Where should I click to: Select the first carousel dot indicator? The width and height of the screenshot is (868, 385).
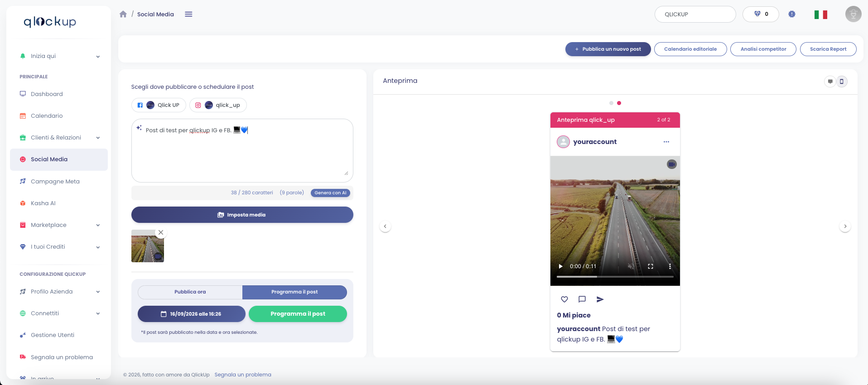[611, 103]
